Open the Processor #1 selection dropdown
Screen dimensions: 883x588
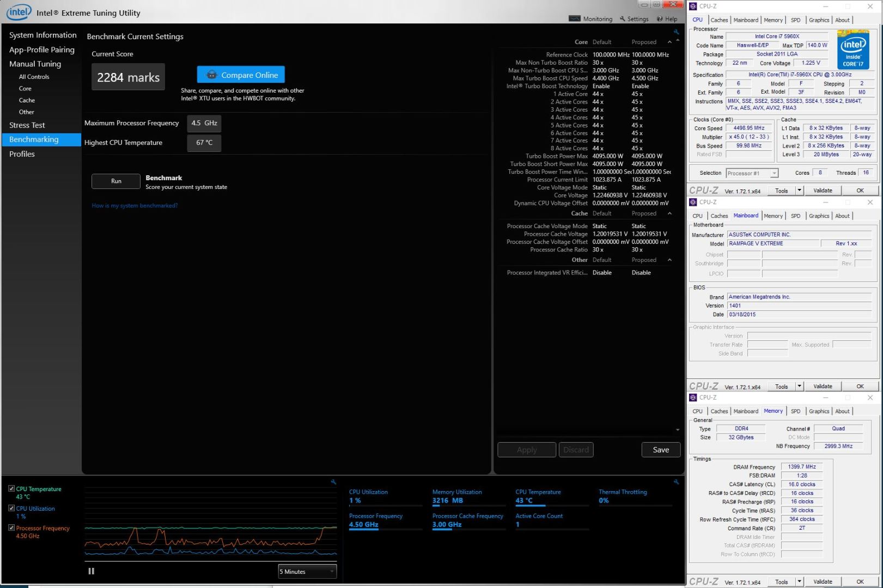(x=752, y=173)
